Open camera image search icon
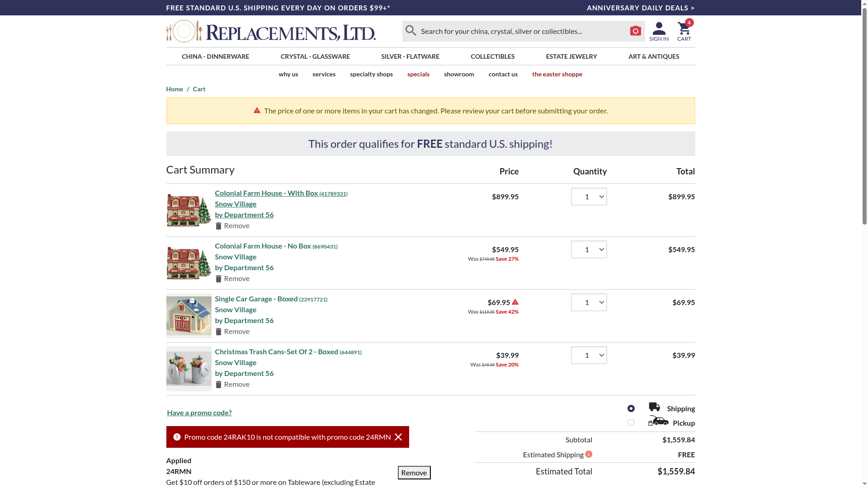Viewport: 868px width, 488px height. (635, 31)
